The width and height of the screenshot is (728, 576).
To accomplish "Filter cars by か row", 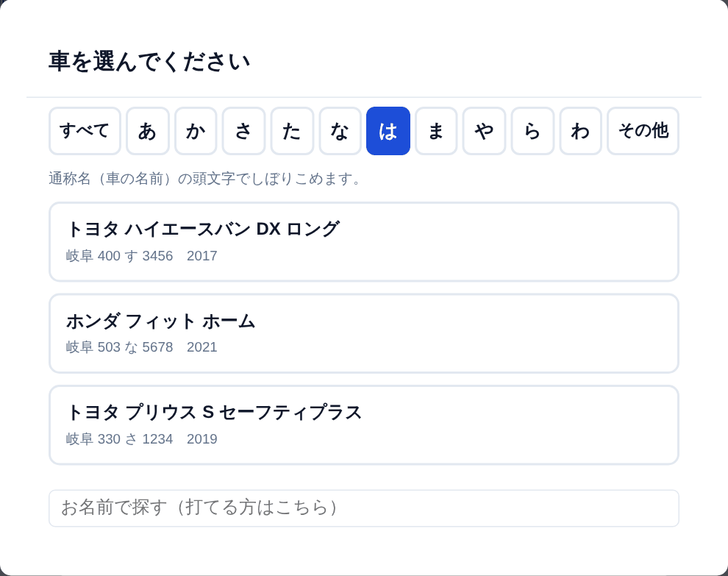I will [196, 131].
